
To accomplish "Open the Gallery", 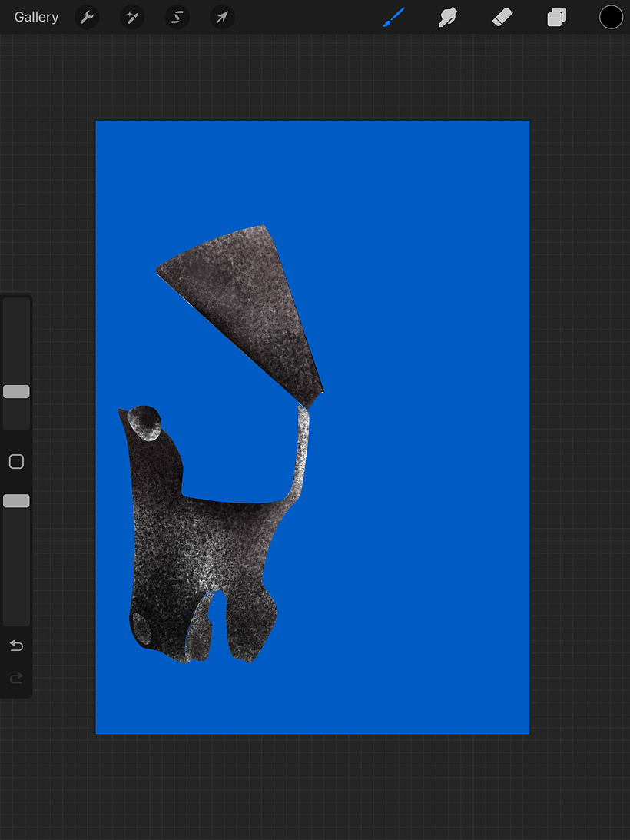I will click(x=36, y=17).
